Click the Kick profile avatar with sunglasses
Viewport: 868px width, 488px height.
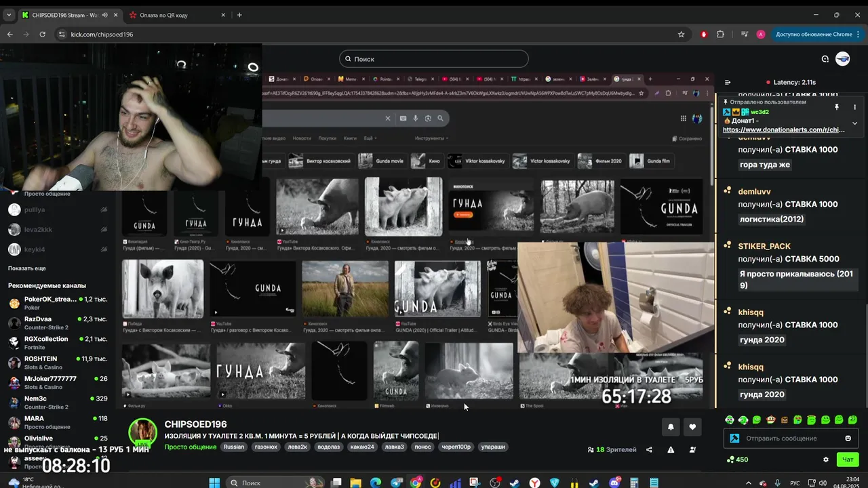842,59
